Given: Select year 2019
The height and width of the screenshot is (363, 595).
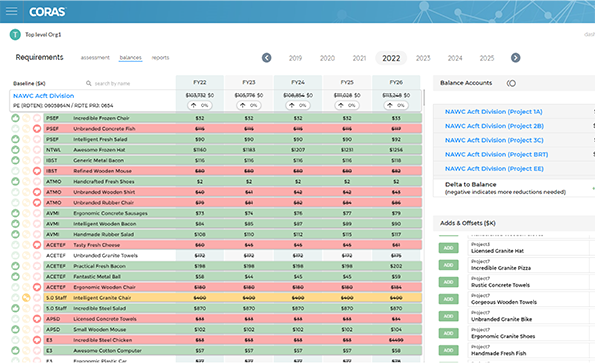Looking at the screenshot, I should [x=295, y=58].
